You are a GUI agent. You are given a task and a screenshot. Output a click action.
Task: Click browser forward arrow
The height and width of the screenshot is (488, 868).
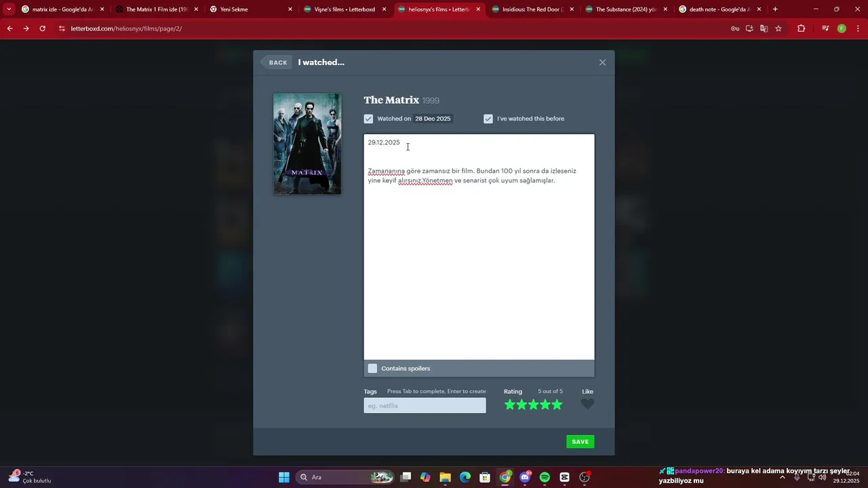pos(26,28)
